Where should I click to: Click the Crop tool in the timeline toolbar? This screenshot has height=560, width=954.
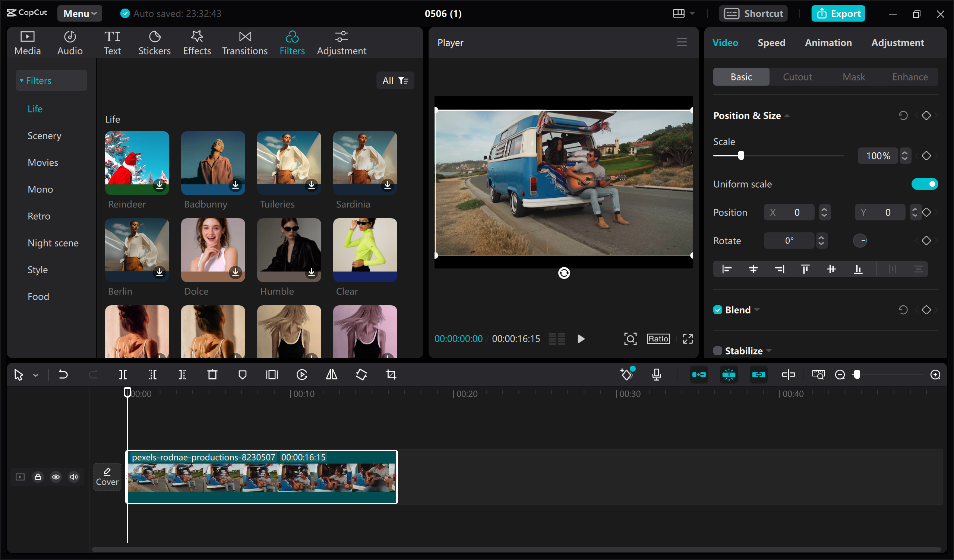tap(391, 375)
